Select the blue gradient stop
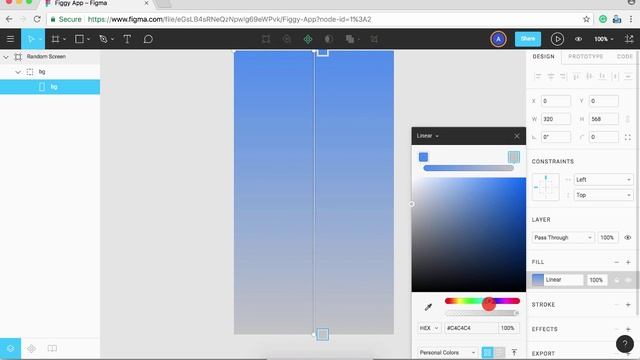The image size is (640, 360). coord(423,157)
